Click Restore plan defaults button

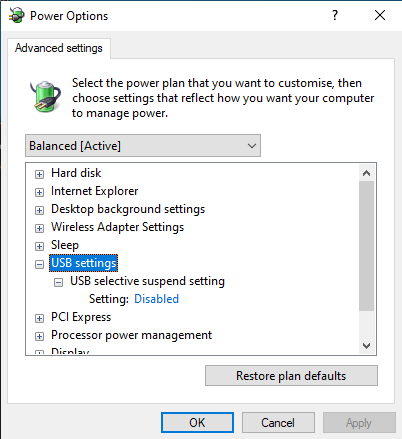pyautogui.click(x=291, y=376)
